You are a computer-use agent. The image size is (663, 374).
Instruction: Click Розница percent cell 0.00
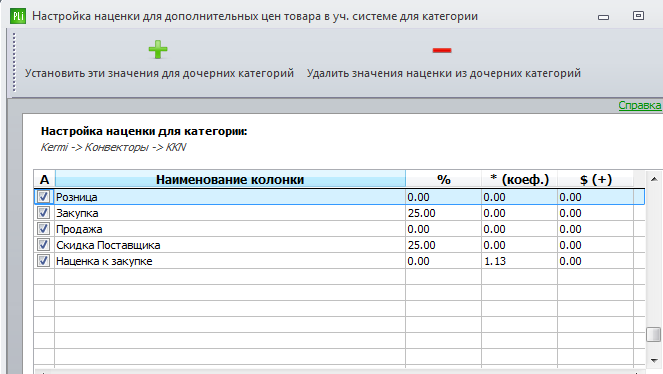(x=444, y=197)
